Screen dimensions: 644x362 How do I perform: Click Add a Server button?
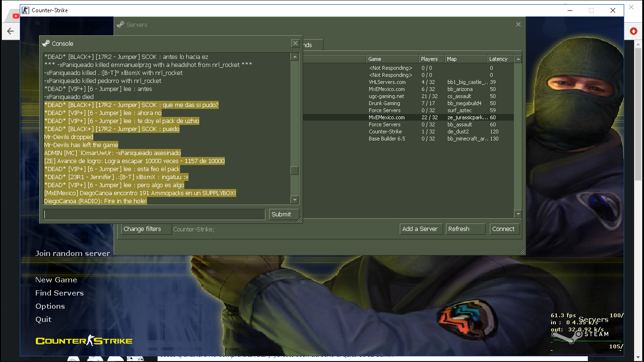point(421,229)
